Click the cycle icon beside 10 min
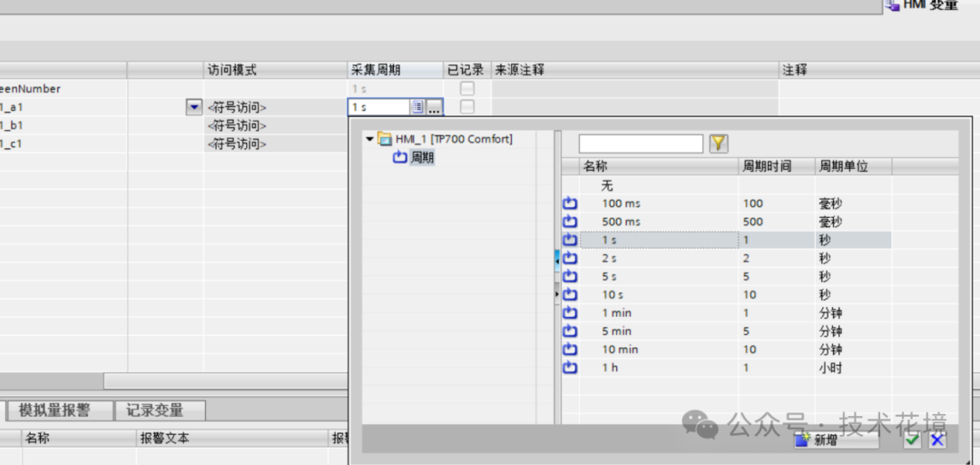 tap(570, 350)
